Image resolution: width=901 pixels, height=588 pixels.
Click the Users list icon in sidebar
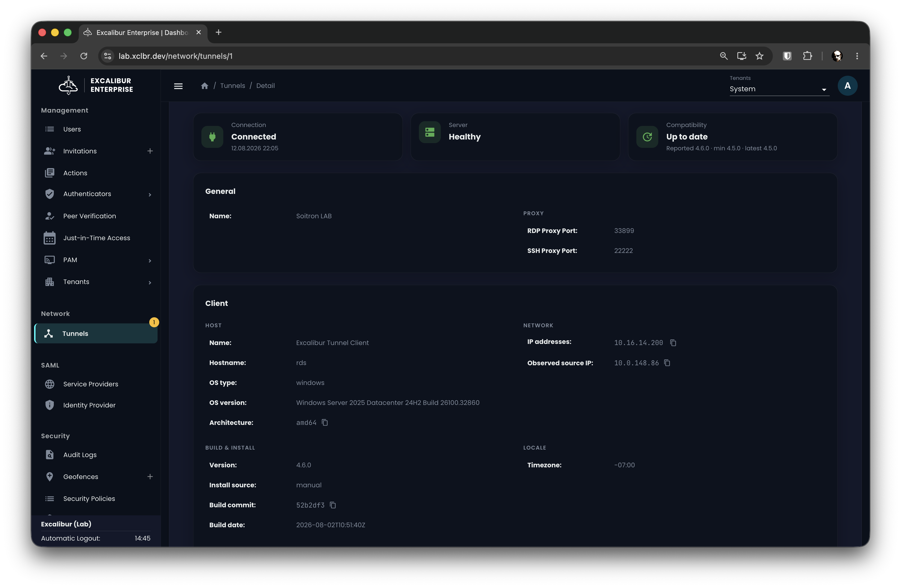pos(50,129)
